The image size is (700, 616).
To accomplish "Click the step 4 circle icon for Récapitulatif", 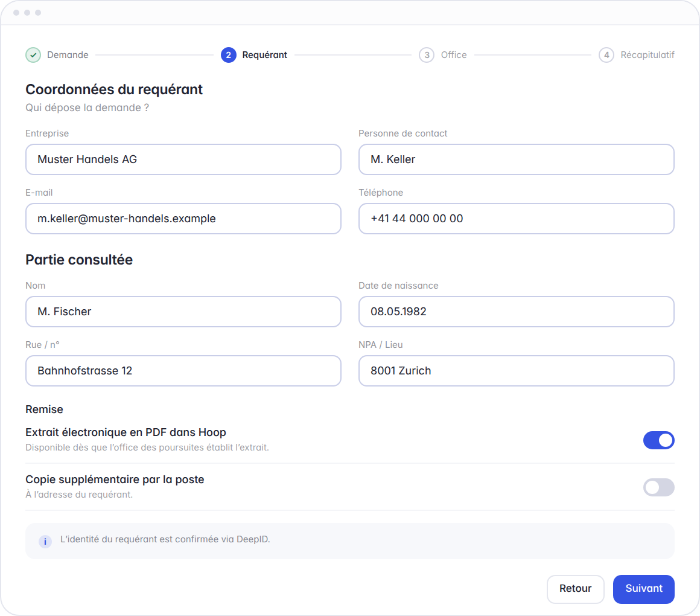I will [x=606, y=55].
